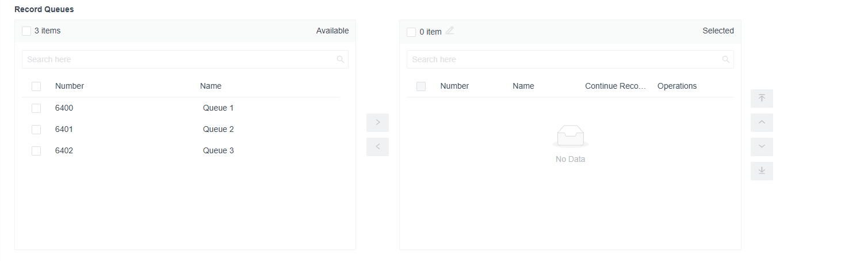
Task: Click the Queue 2 name cell
Action: click(x=219, y=129)
